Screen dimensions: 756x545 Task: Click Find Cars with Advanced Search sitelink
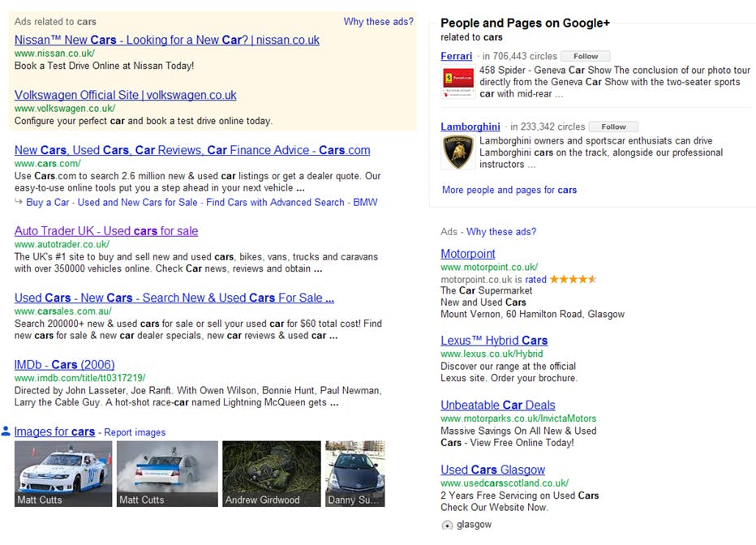click(x=275, y=203)
